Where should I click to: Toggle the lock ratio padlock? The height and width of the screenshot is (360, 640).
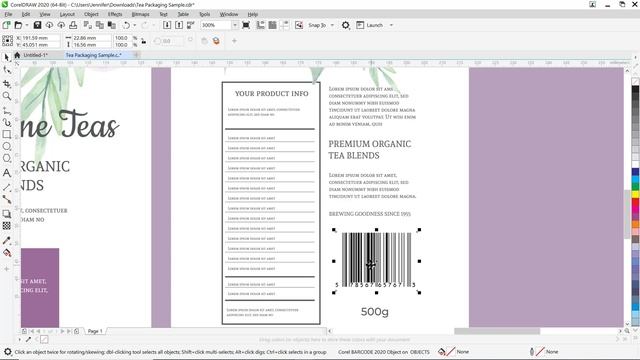point(144,41)
